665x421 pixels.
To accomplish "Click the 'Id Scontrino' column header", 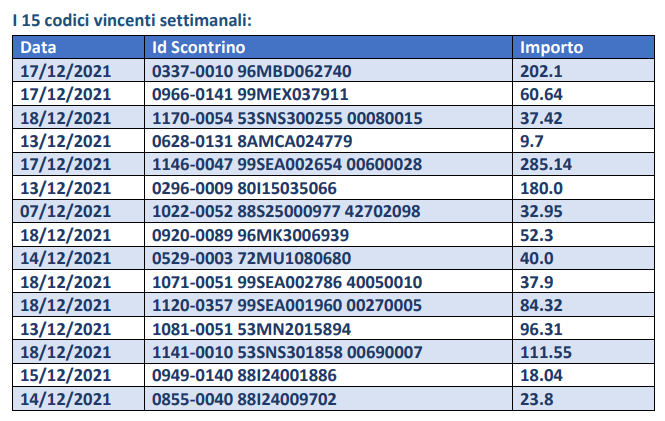I will [x=198, y=46].
